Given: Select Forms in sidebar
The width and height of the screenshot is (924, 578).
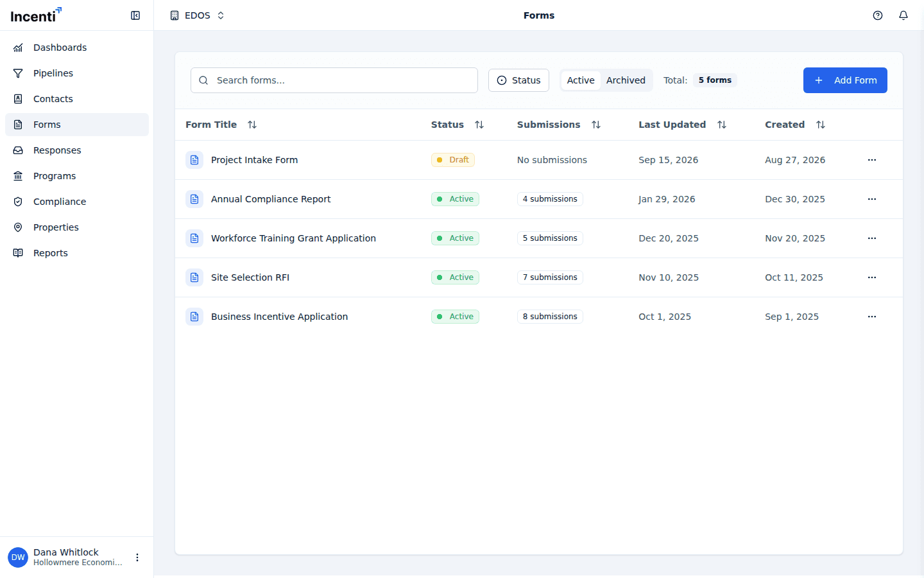Looking at the screenshot, I should 77,125.
